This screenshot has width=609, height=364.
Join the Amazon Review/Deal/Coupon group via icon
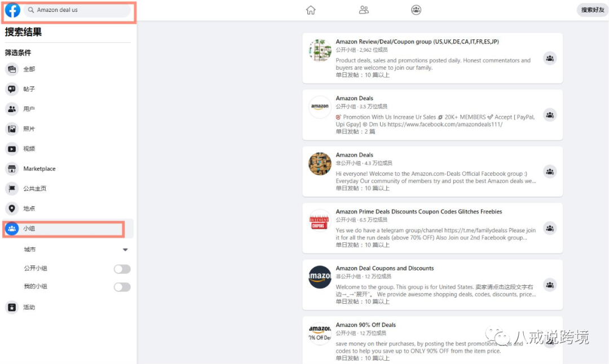pos(550,58)
